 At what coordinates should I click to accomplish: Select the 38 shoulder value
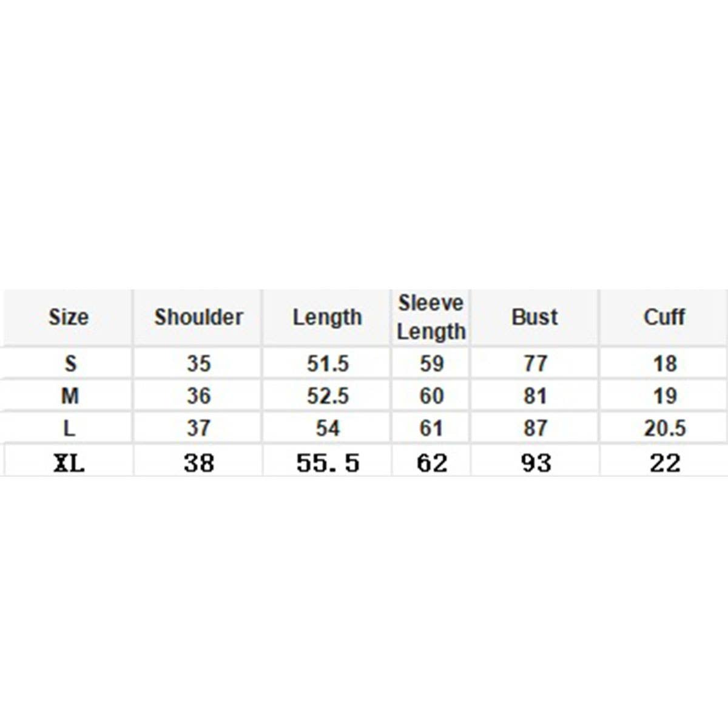199,463
